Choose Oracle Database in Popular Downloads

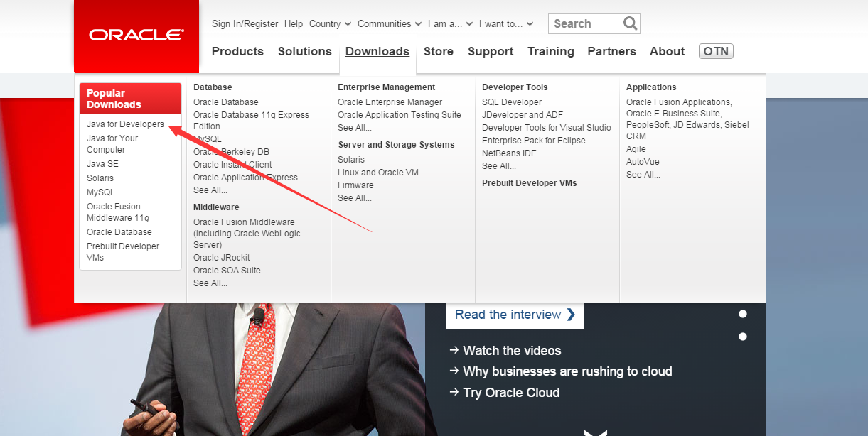119,232
